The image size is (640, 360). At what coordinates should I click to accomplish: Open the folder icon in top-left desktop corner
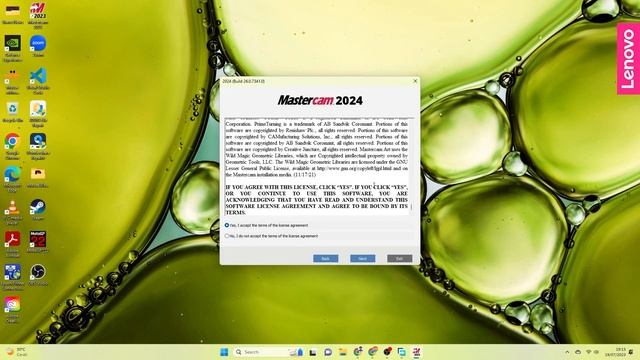tap(13, 13)
